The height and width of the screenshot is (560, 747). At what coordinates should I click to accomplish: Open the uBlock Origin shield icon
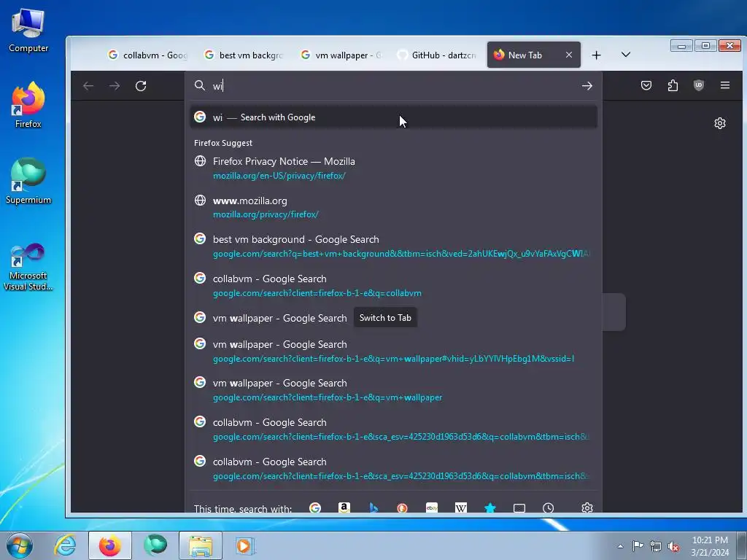[x=699, y=85]
